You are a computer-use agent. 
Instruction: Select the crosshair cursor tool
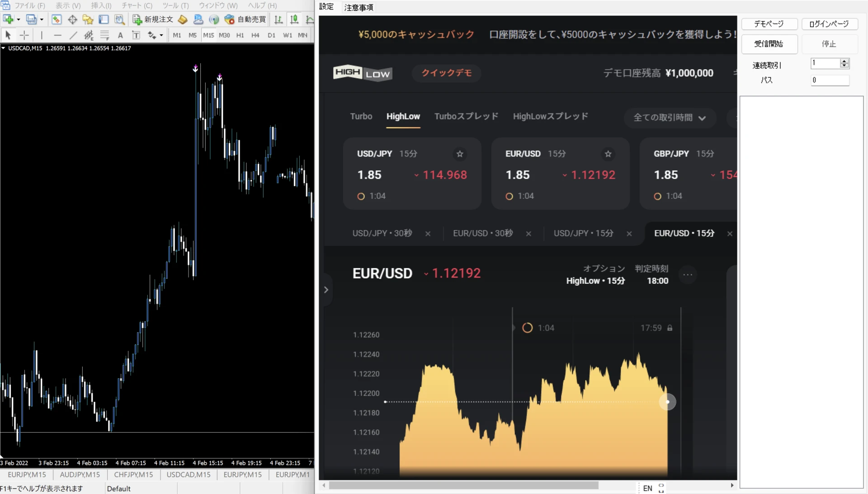point(24,35)
